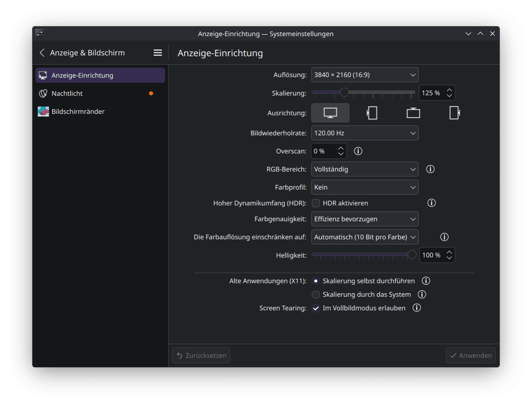Open Nachtlicht in the sidebar

point(67,93)
